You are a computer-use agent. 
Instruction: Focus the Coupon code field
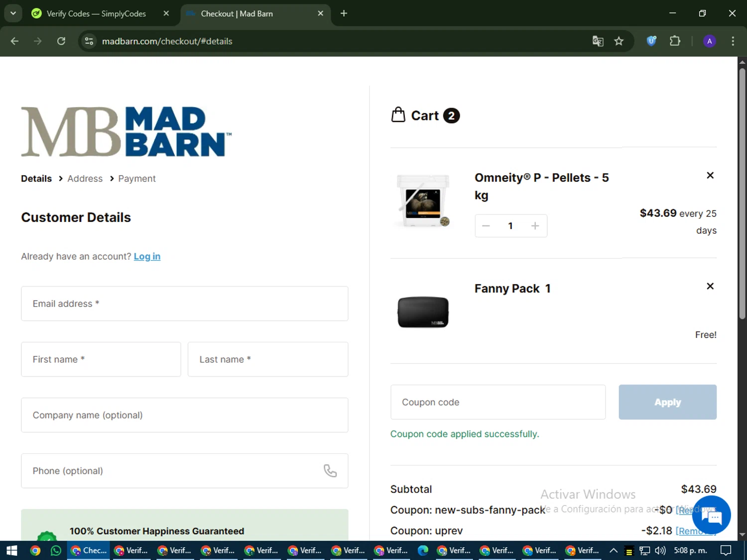click(498, 402)
